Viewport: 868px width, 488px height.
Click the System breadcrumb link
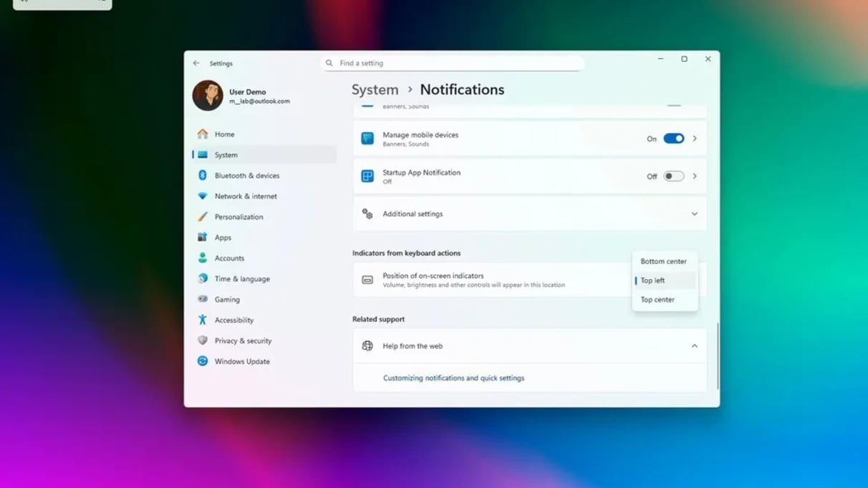pos(375,89)
